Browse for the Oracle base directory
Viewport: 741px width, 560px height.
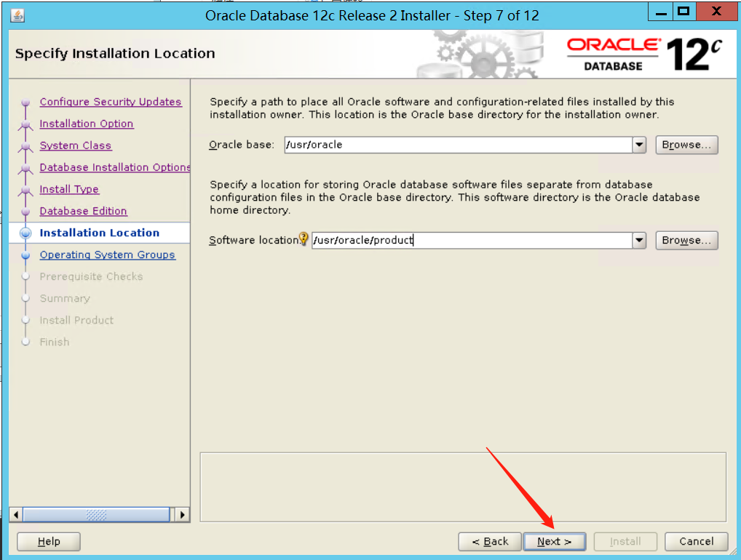click(686, 145)
